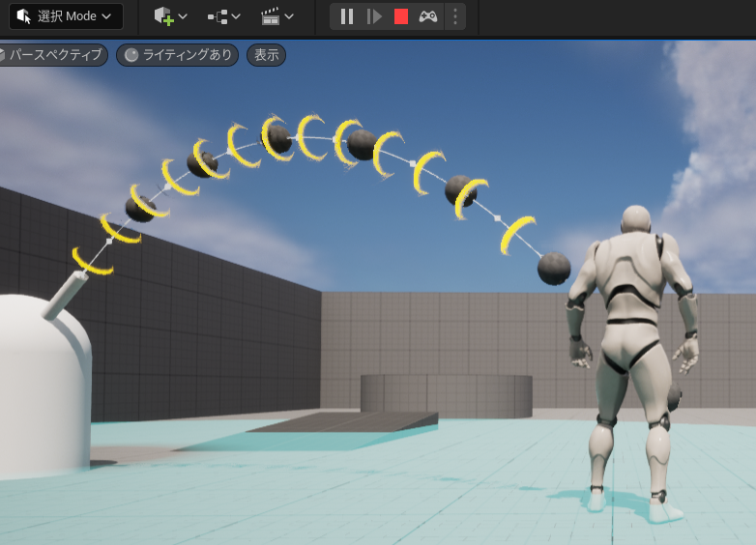
Task: Stop the play session
Action: 401,16
